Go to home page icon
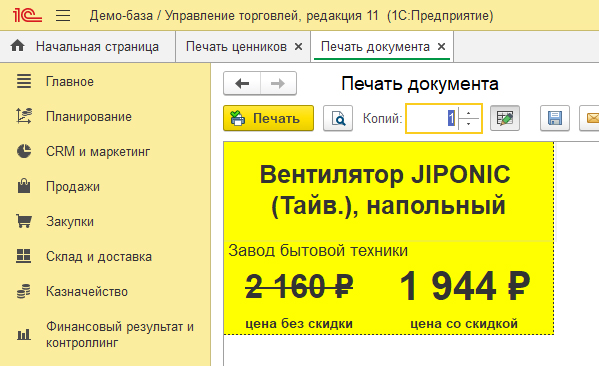The width and height of the screenshot is (599, 366). 18,46
